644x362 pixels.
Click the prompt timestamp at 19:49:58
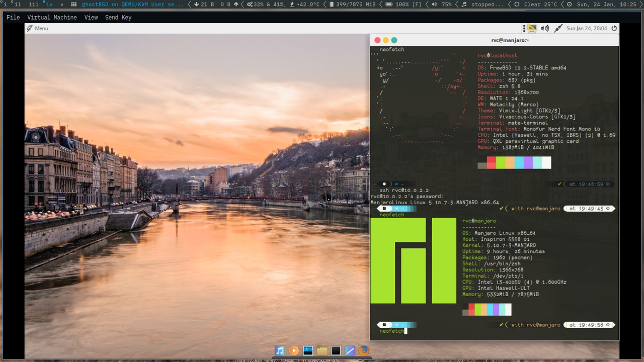pos(589,325)
